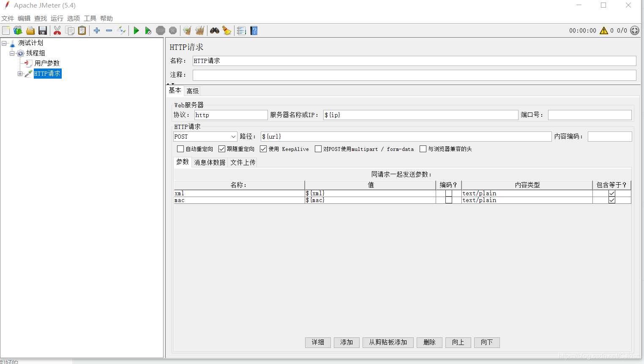Expand all with the plus icon
644x364 pixels.
97,30
